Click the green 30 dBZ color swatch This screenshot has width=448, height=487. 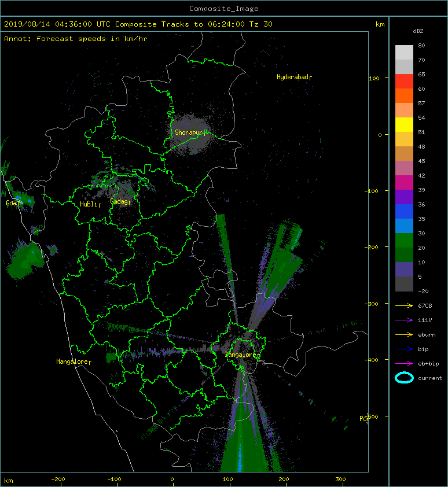[x=404, y=240]
